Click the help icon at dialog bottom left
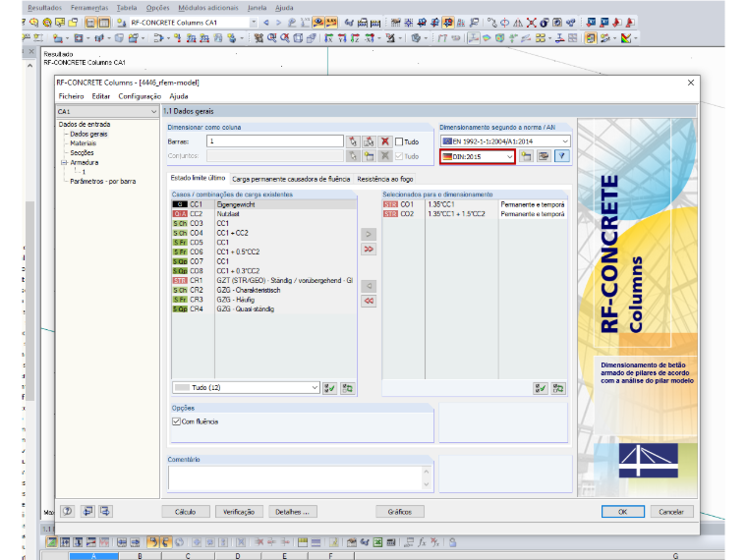Image resolution: width=747 pixels, height=560 pixels. pyautogui.click(x=67, y=512)
